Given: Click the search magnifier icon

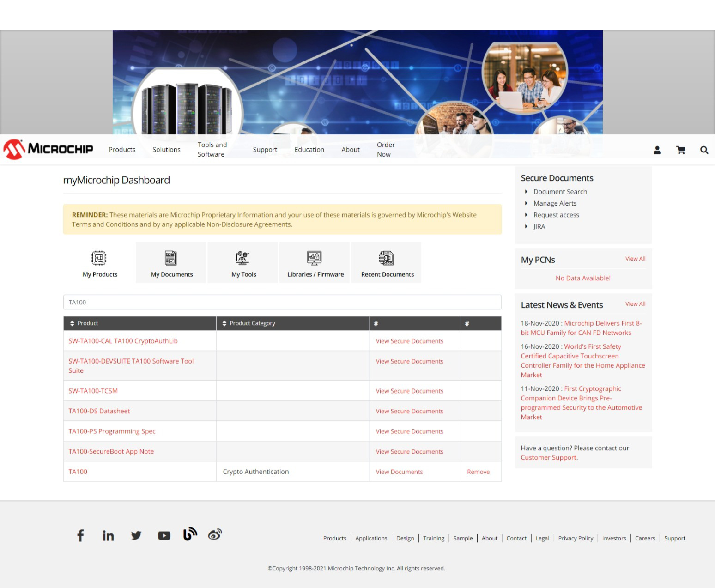Looking at the screenshot, I should pos(704,150).
